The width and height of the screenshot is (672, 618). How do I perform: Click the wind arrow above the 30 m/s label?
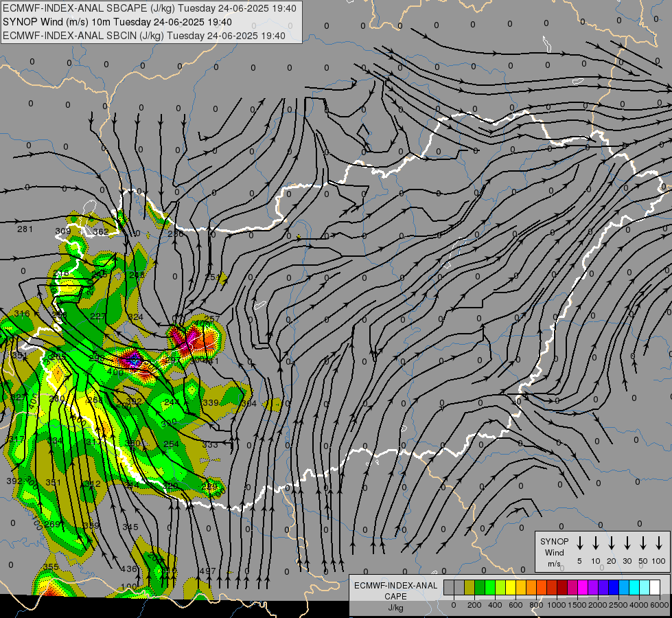pos(627,543)
